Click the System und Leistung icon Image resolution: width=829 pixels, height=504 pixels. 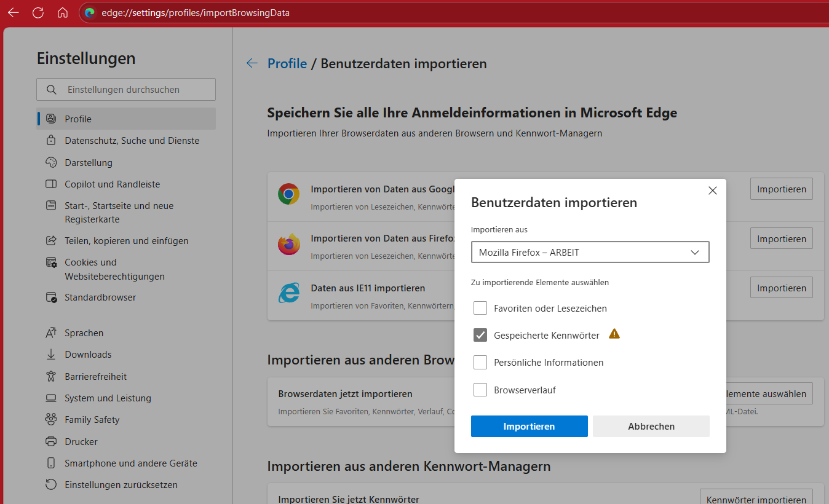coord(52,398)
